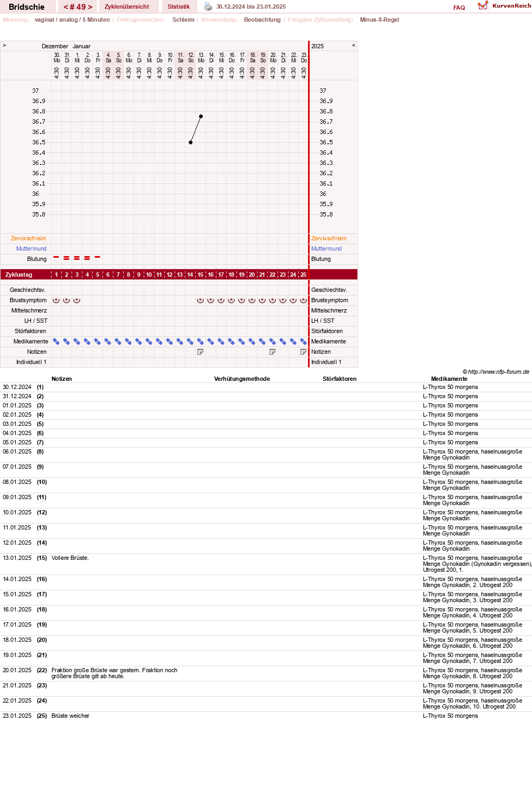532x797 pixels.
Task: Click the 'Beobachtung' Verwendung value
Action: [x=262, y=20]
